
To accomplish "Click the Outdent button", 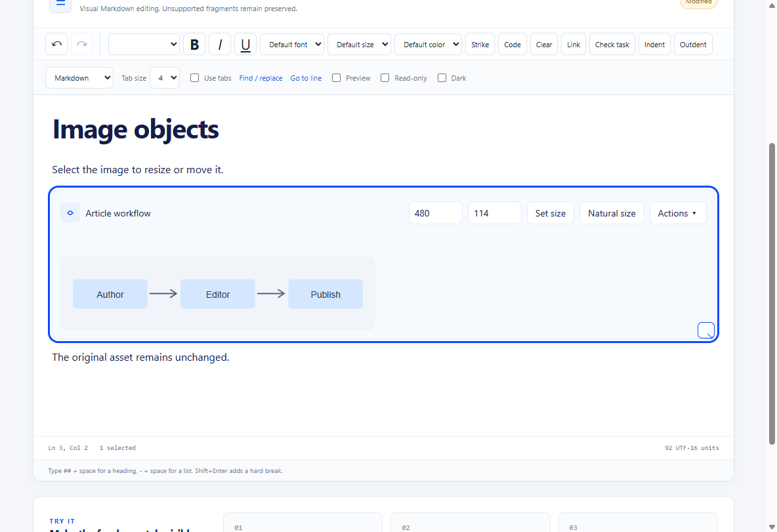I will tap(693, 44).
